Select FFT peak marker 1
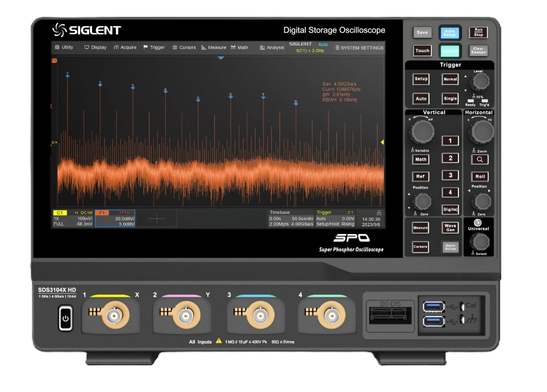Viewport: 547px width, 392px height. (x=68, y=75)
